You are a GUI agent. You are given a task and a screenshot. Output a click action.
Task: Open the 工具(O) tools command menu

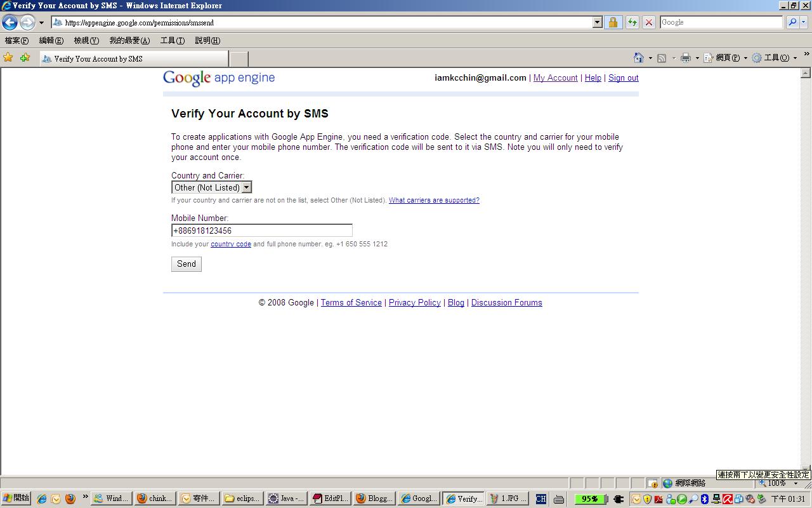point(774,58)
